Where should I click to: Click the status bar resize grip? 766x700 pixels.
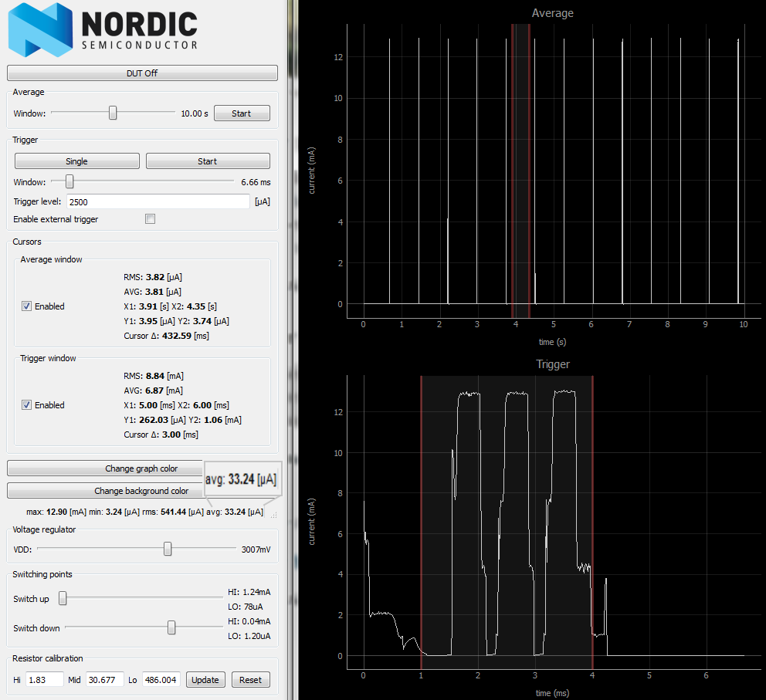tap(274, 515)
